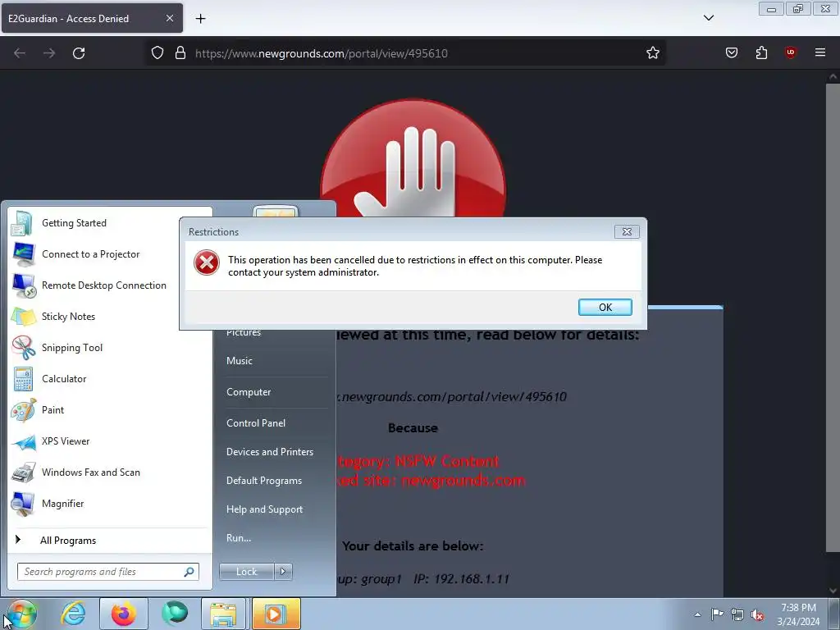The image size is (840, 630).
Task: Open Windows Fax and Scan
Action: (x=110, y=472)
